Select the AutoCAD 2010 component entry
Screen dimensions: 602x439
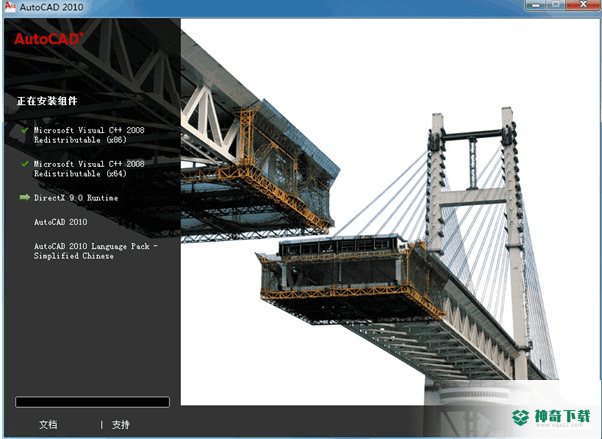(61, 222)
